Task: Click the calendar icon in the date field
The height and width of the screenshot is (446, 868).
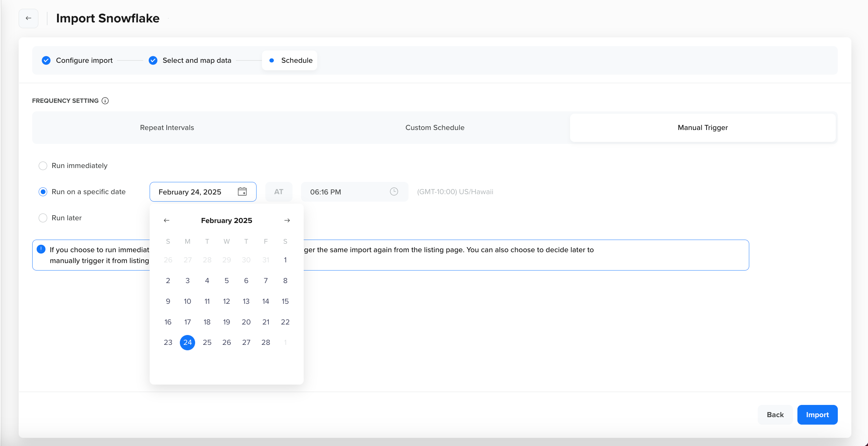Action: point(242,191)
